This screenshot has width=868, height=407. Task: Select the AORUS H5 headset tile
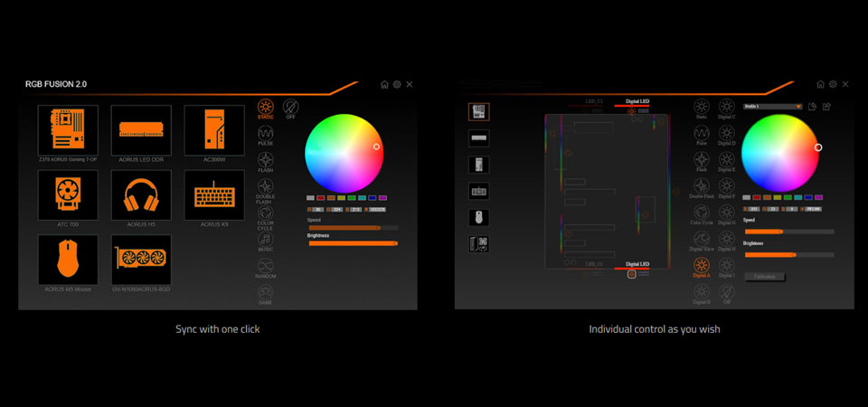[141, 195]
